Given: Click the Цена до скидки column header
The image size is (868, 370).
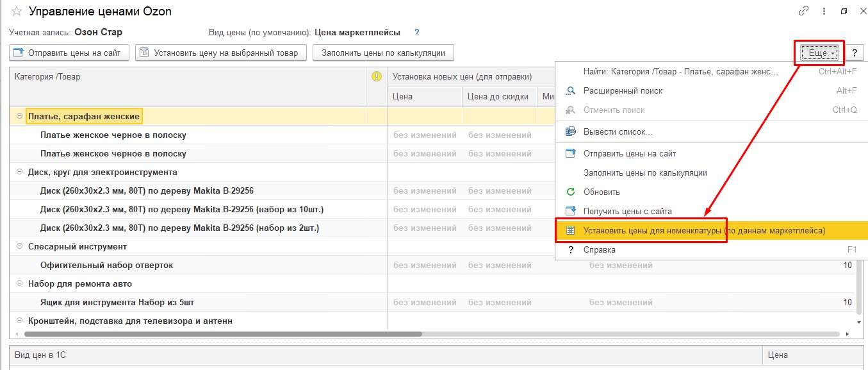Looking at the screenshot, I should pos(500,97).
